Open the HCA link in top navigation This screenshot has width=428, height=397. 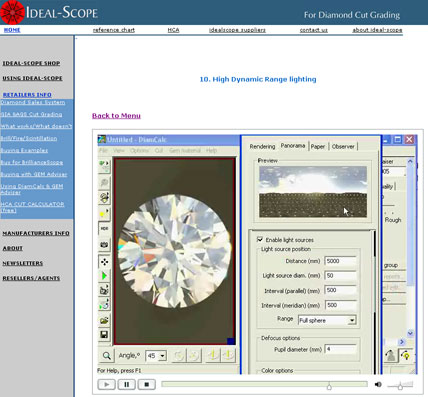click(173, 30)
